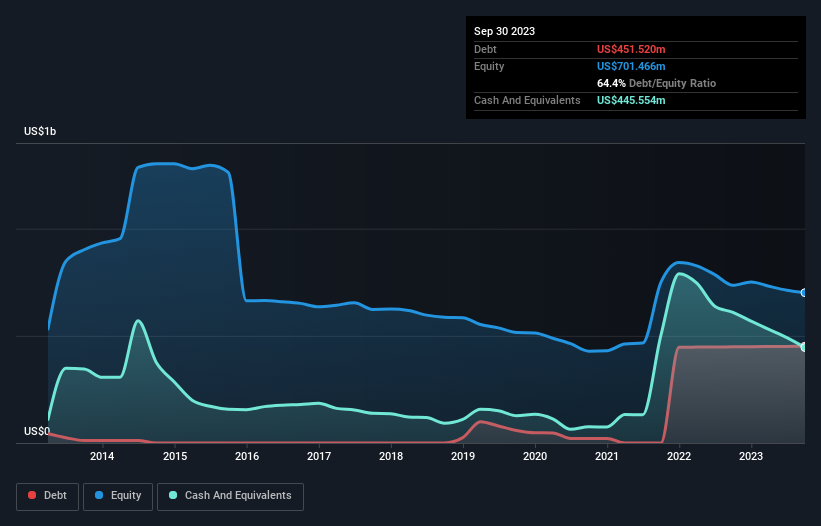Click the red Debt legend dot
821x526 pixels.
point(32,495)
